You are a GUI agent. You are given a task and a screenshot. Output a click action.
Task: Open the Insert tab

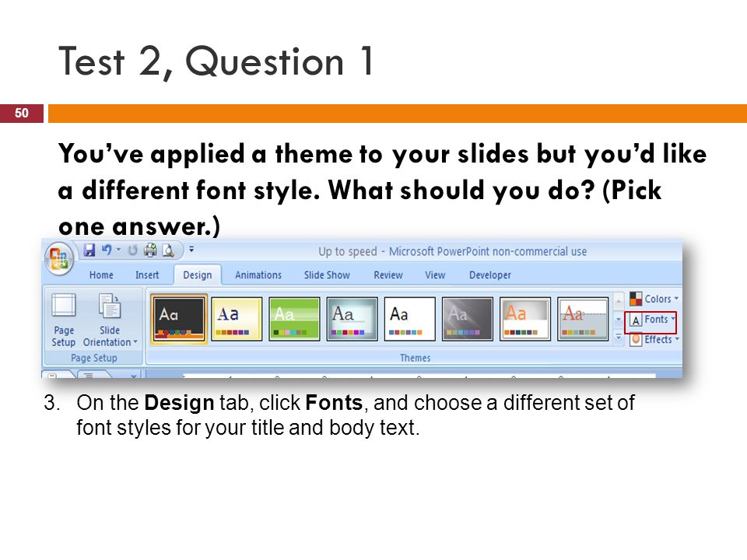(x=147, y=275)
